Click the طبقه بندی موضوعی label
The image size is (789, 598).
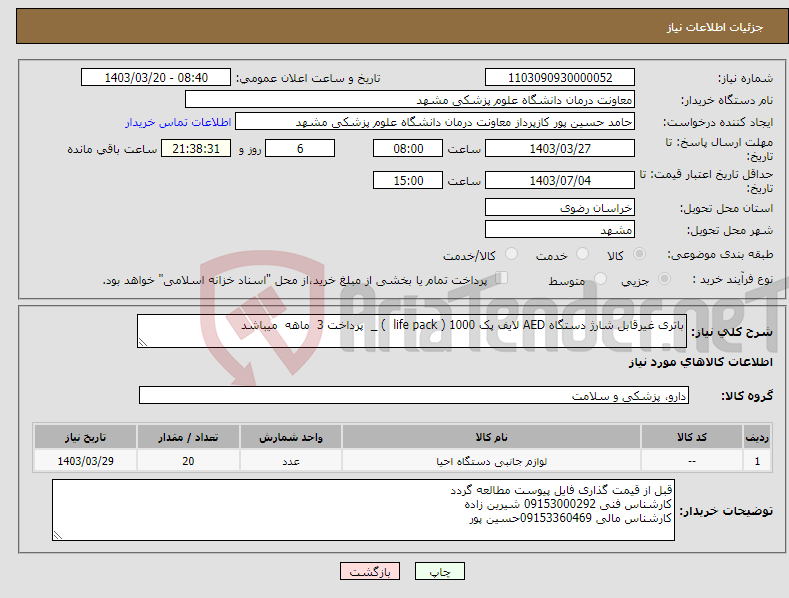tap(720, 255)
